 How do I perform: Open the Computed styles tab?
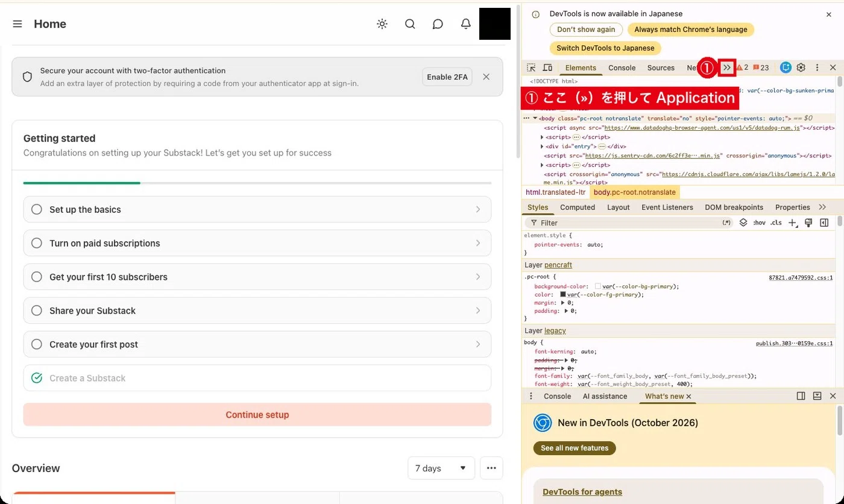click(578, 207)
